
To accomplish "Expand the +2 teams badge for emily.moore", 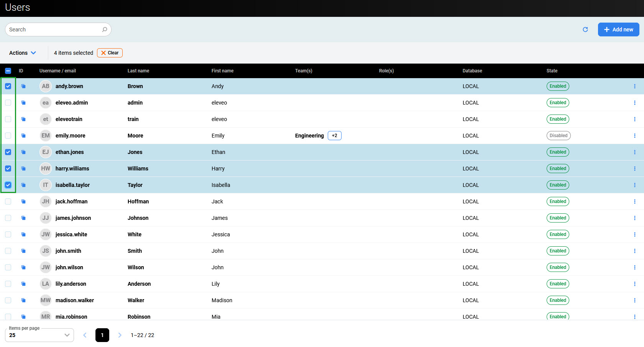I will [334, 136].
